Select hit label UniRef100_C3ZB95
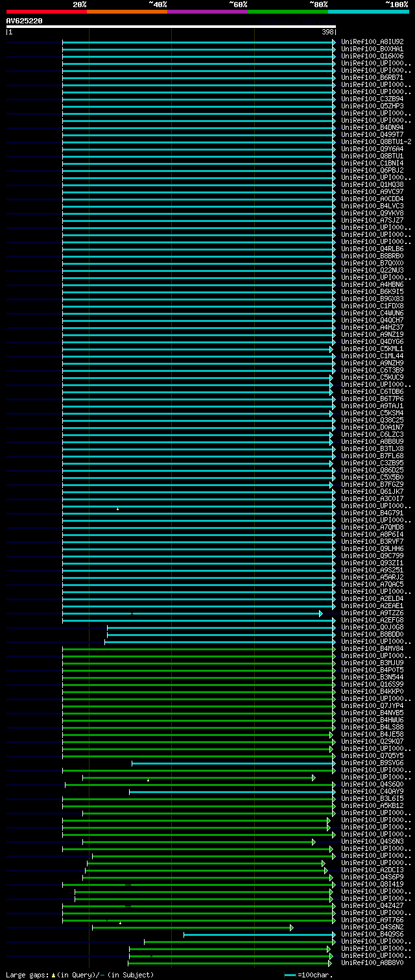This screenshot has width=415, height=980. pyautogui.click(x=372, y=463)
